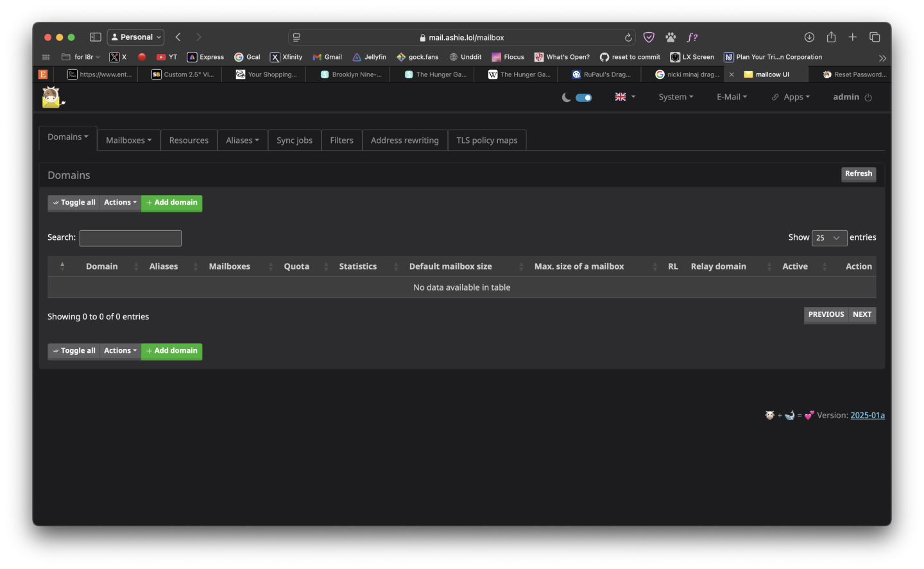Open the upper Actions dropdown

(x=120, y=203)
